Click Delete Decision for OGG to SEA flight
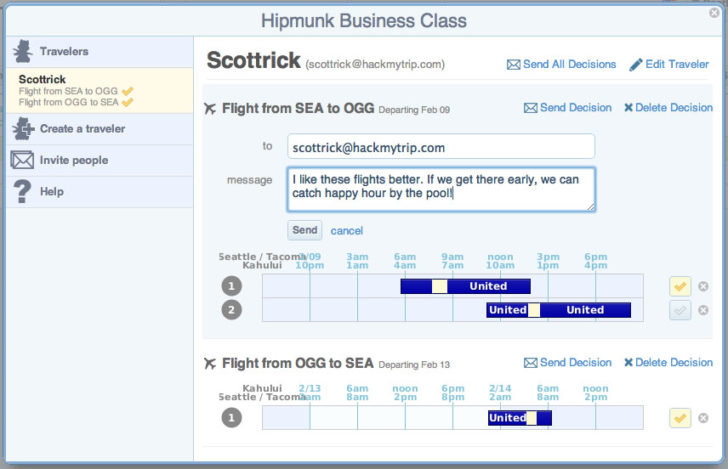The height and width of the screenshot is (469, 728). [x=674, y=363]
